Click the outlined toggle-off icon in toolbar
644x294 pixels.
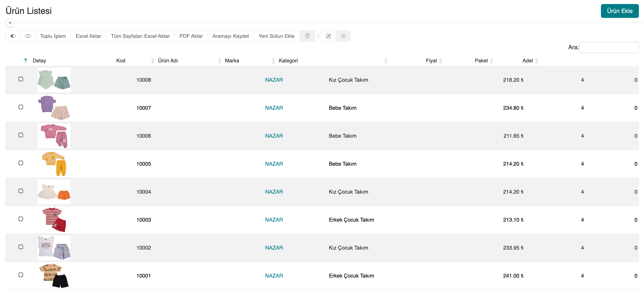coord(28,36)
